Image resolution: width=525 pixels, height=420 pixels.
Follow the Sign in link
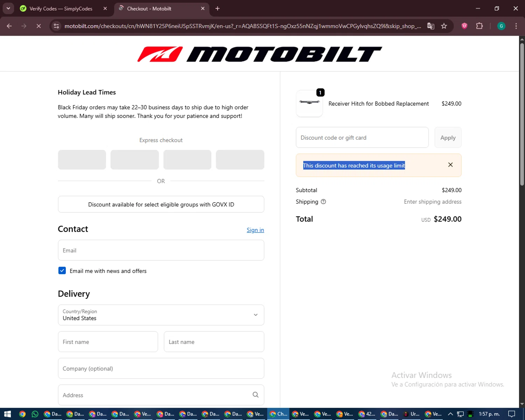pos(255,230)
